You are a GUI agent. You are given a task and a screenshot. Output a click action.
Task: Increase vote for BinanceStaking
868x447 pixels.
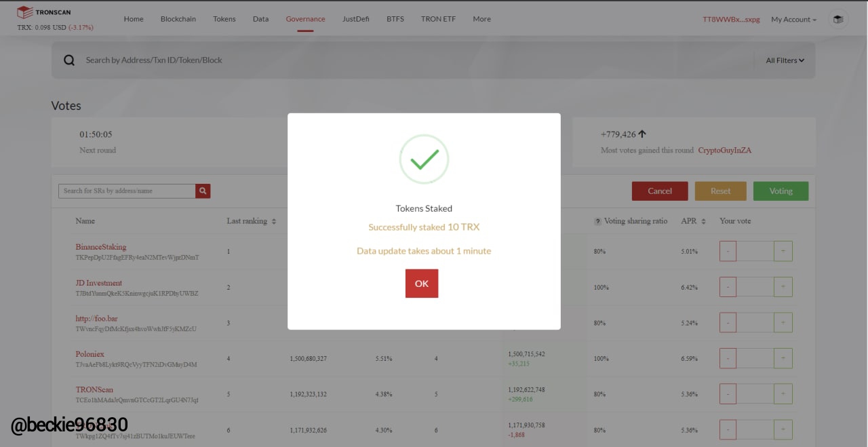pos(783,251)
